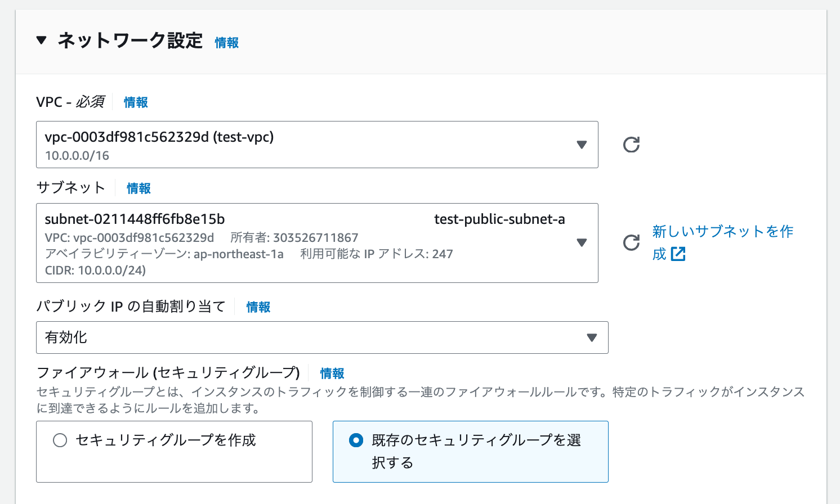Click the VPC CIDR 10.0.0.0/16 text
The image size is (840, 504).
[x=77, y=156]
